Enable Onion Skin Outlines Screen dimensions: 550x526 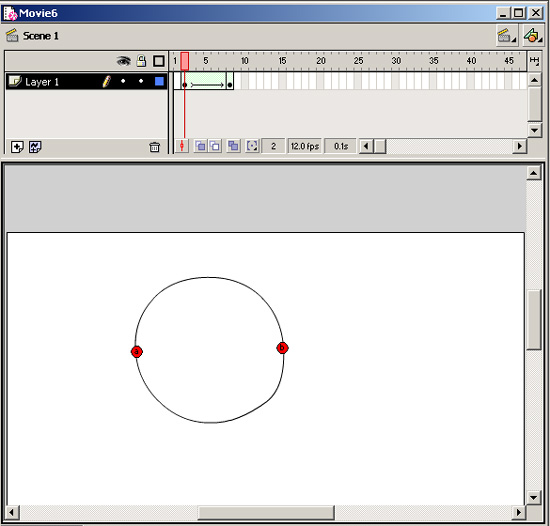coord(215,146)
